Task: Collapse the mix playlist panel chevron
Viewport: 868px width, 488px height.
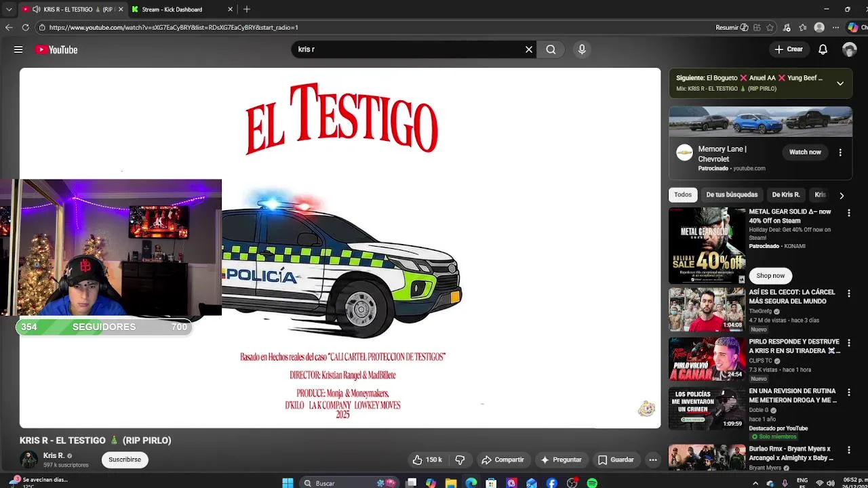Action: (840, 83)
